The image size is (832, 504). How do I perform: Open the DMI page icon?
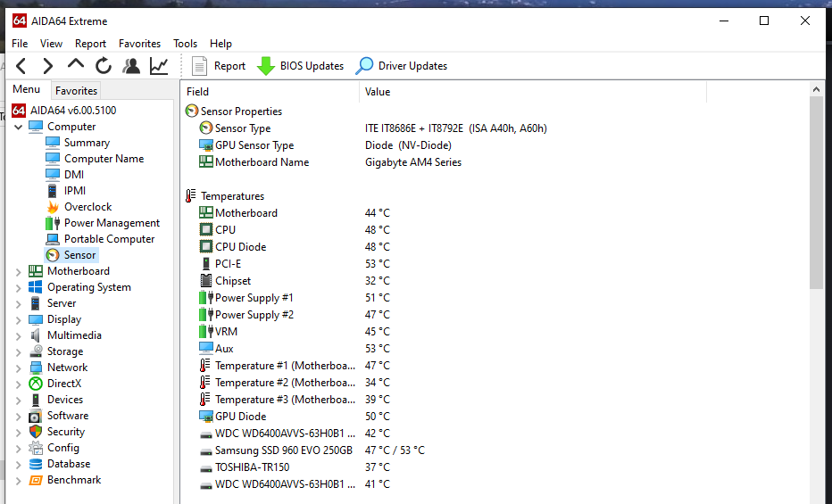coord(53,174)
